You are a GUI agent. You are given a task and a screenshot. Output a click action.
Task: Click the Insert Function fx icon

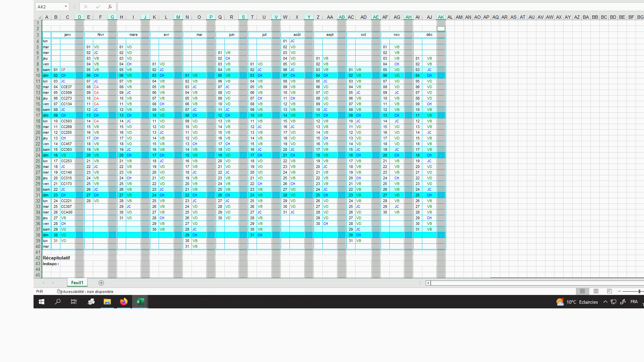pyautogui.click(x=110, y=7)
